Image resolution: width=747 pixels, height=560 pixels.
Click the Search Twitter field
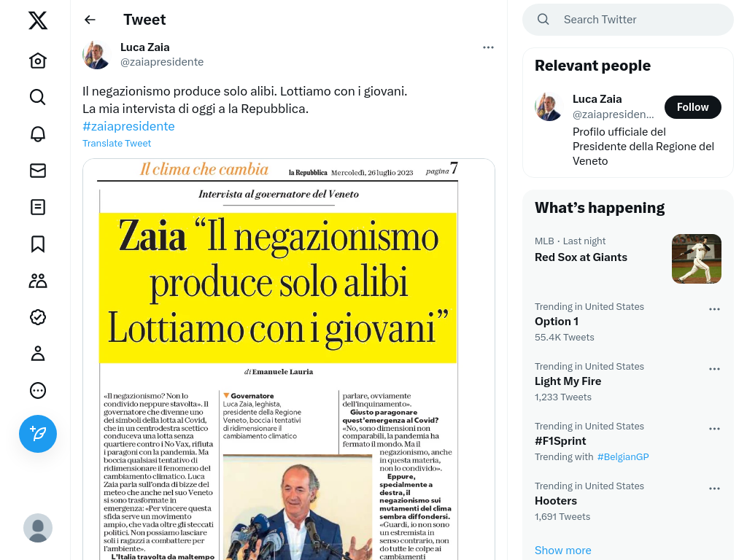pyautogui.click(x=628, y=20)
